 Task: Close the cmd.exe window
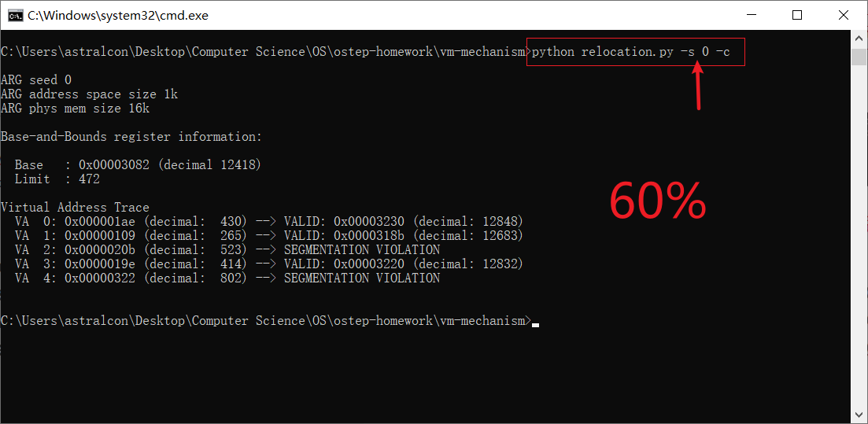pyautogui.click(x=843, y=15)
